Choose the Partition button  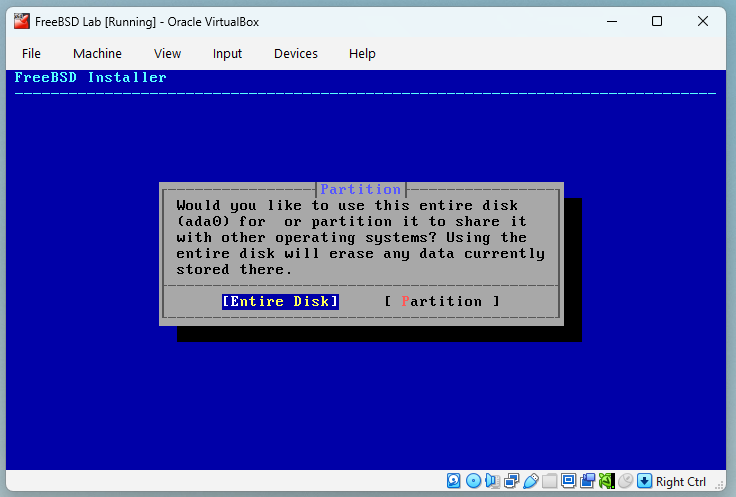[442, 301]
